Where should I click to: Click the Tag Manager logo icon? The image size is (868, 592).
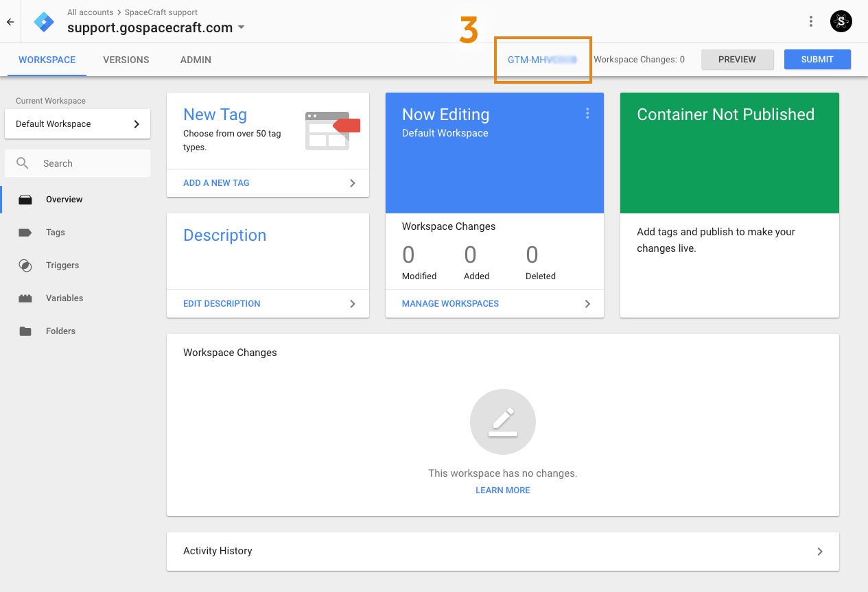click(x=44, y=22)
